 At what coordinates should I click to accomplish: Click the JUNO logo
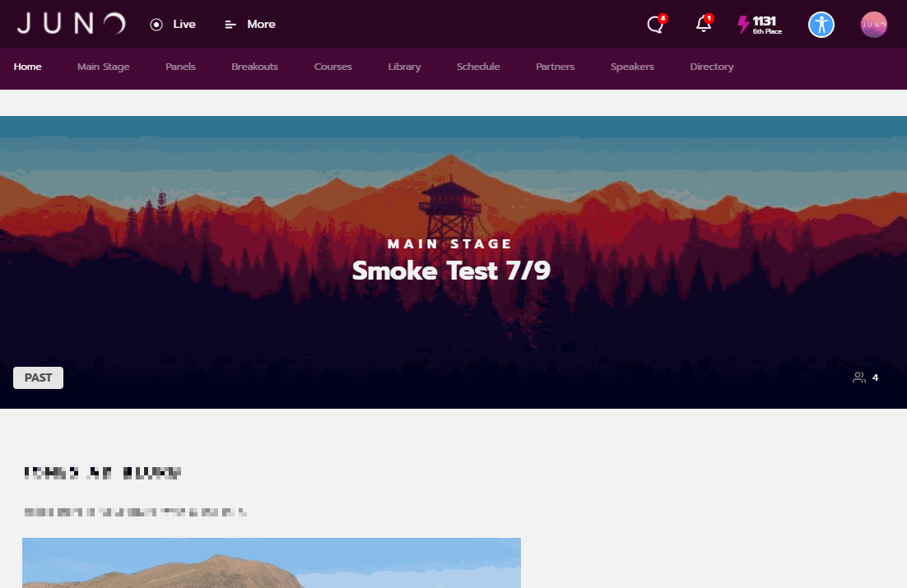pyautogui.click(x=71, y=24)
